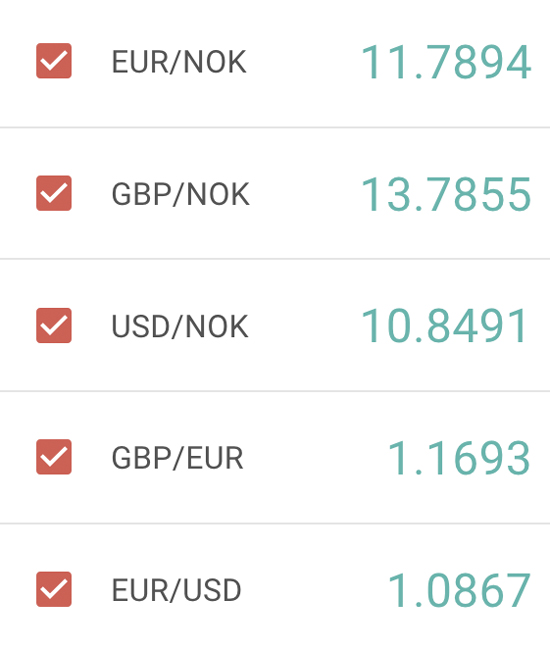Click the 11.7894 exchange rate
Screen dimensions: 550x650
[x=446, y=62]
